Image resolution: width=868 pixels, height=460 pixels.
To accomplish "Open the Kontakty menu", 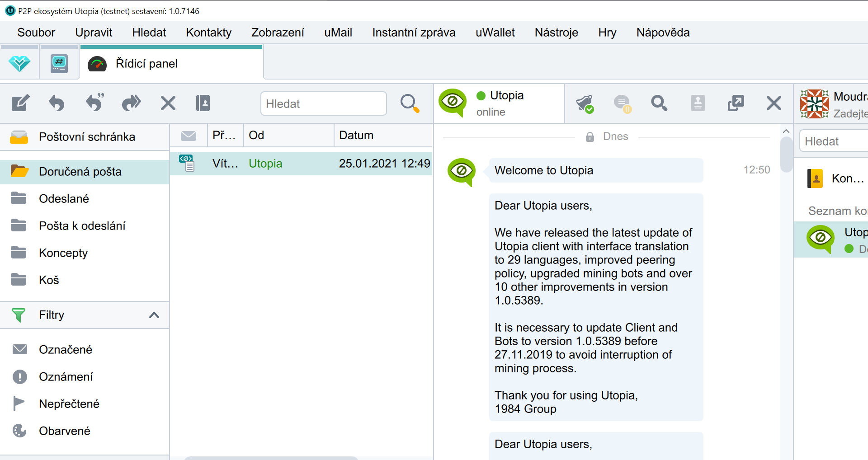I will [x=208, y=33].
